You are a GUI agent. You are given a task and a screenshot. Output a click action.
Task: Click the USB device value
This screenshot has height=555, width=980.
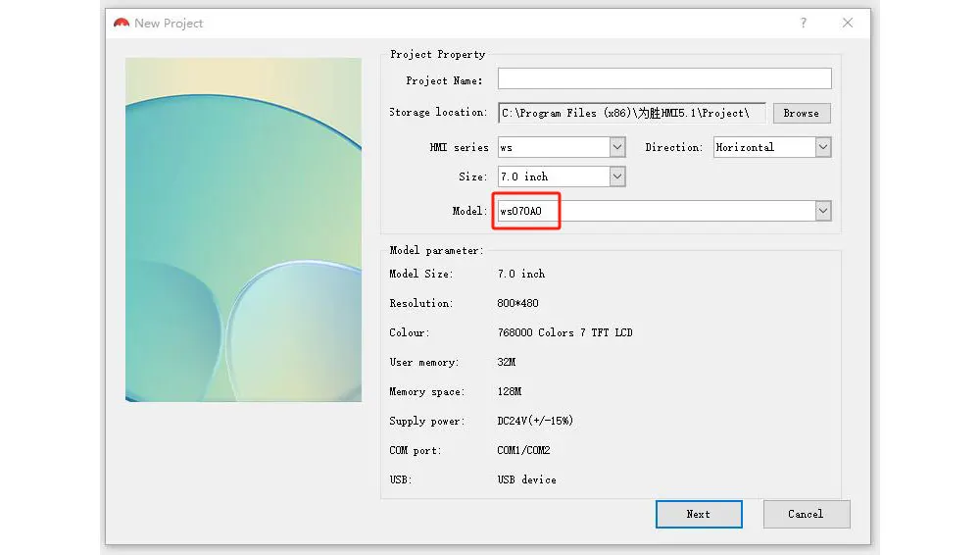coord(527,479)
